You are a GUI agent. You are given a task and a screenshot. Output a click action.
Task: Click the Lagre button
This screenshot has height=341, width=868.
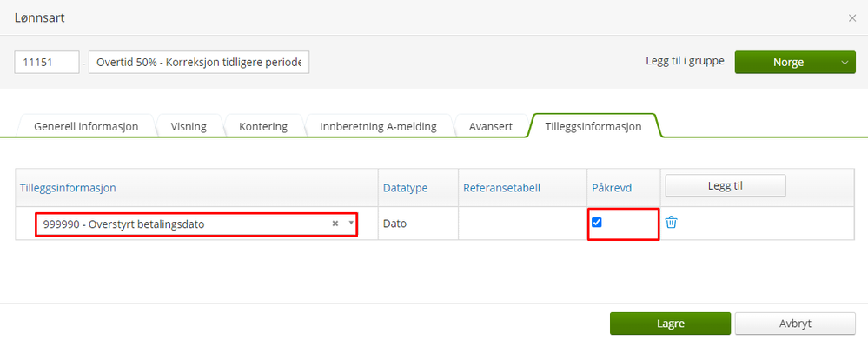click(671, 324)
